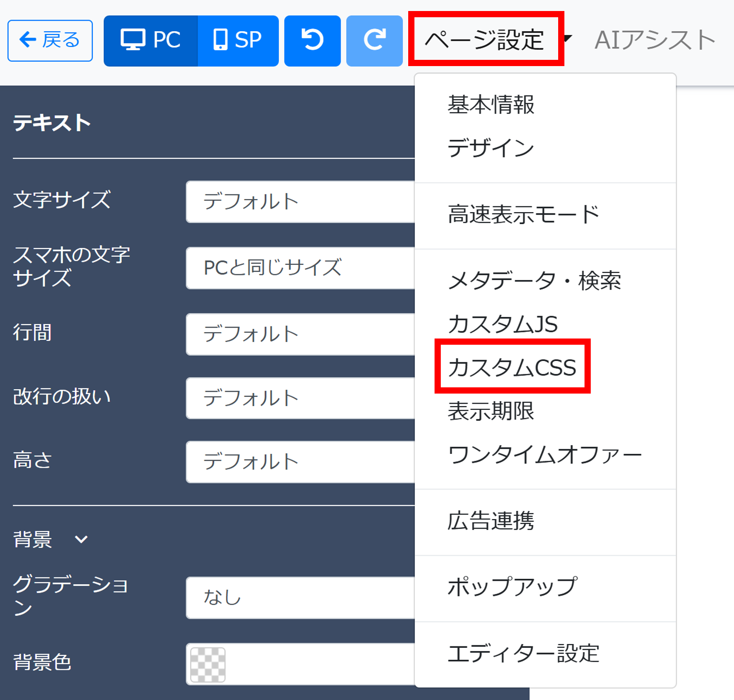Open the スマホの文字サイズ dropdown

pyautogui.click(x=300, y=268)
